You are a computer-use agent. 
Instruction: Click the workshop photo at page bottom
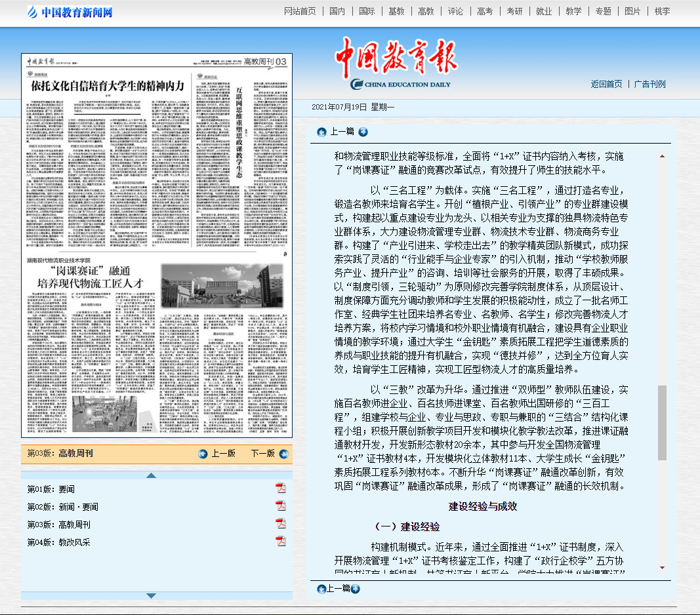click(104, 414)
